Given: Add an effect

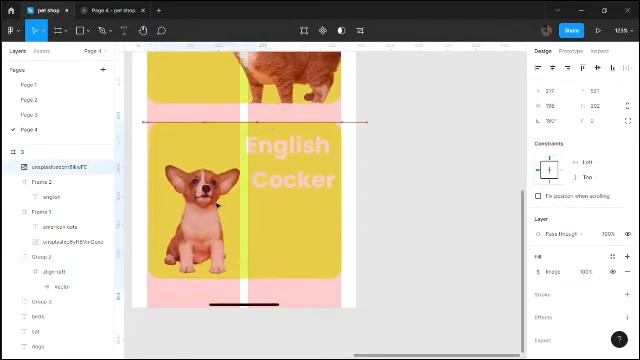Looking at the screenshot, I should tap(627, 317).
